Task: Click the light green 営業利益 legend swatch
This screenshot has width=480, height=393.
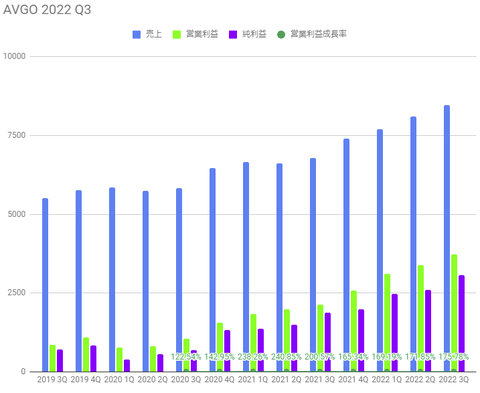Action: point(177,34)
